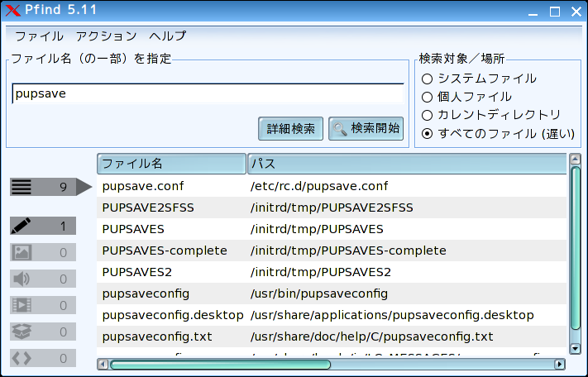This screenshot has height=377, width=588.
Task: Click the vertical scrollbar thumb
Action: click(575, 248)
